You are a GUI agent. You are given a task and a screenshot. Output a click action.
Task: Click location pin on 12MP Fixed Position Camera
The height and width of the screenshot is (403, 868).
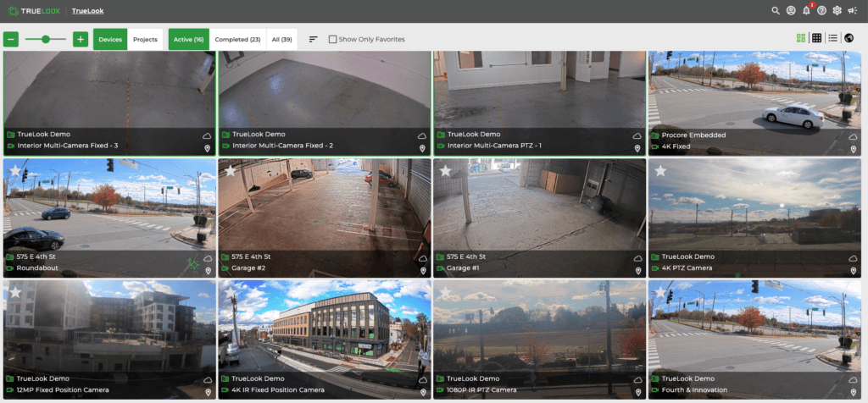click(209, 393)
